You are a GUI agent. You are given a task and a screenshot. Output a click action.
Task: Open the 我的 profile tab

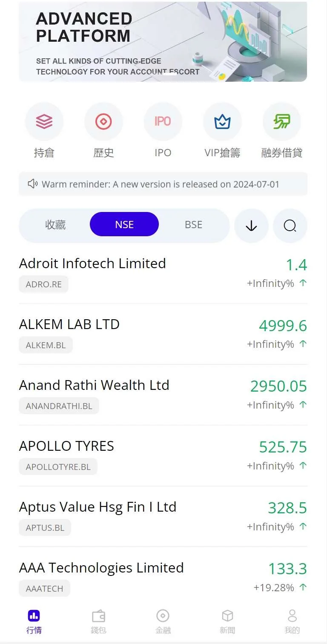pos(292,621)
